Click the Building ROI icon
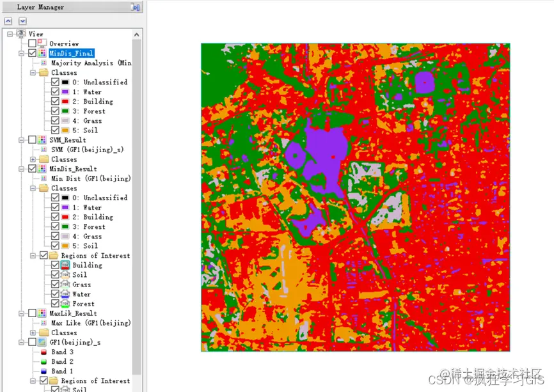Viewport: 554px width, 392px height. point(65,265)
